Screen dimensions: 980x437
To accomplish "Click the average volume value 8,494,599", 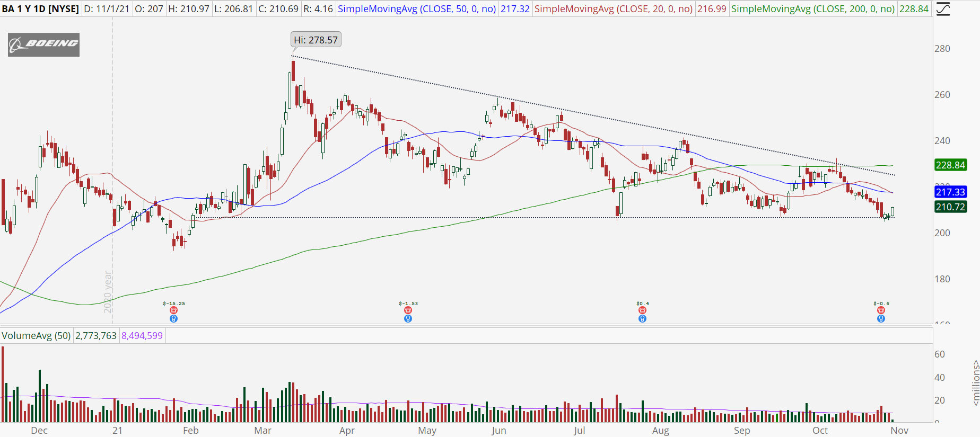I will (x=142, y=335).
